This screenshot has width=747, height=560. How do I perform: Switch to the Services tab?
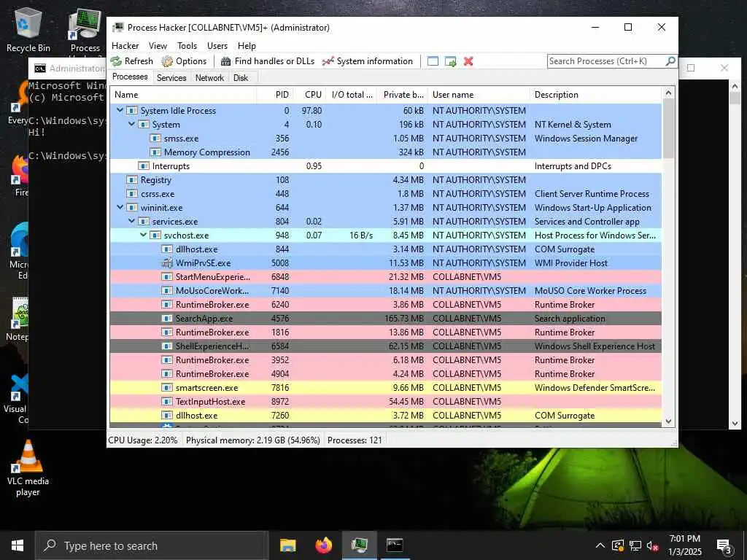coord(171,77)
